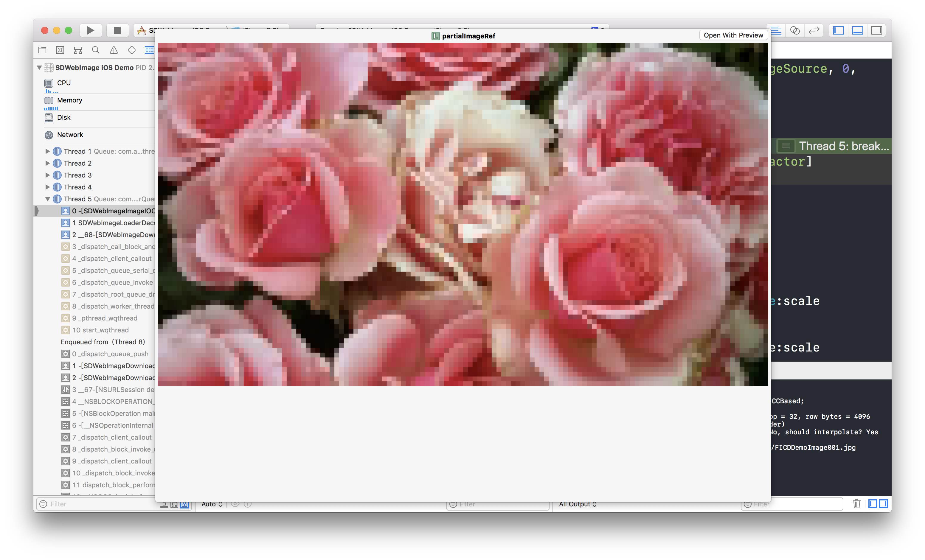
Task: Click the navigator Filter field
Action: click(98, 504)
